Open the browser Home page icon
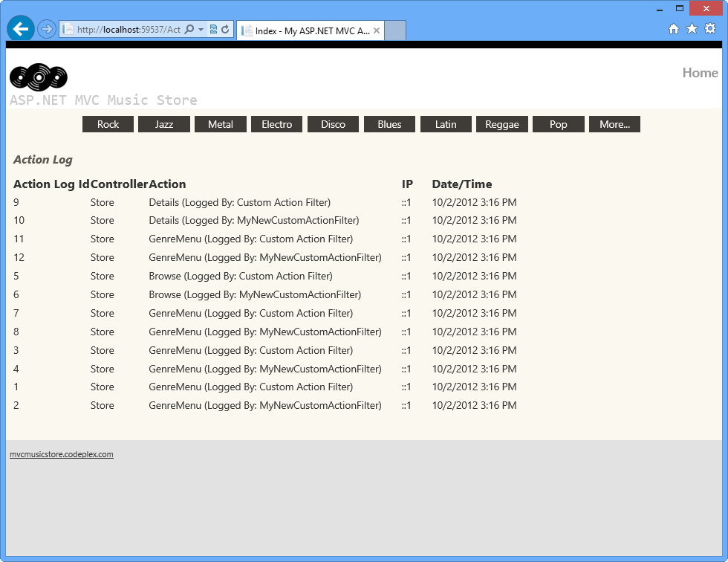This screenshot has width=728, height=562. 673,28
